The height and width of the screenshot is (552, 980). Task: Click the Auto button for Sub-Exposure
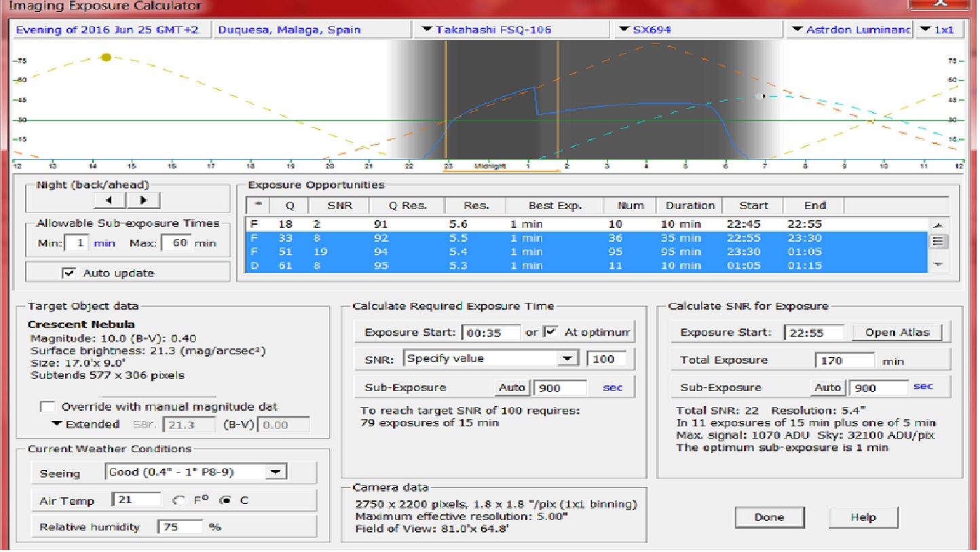[512, 388]
